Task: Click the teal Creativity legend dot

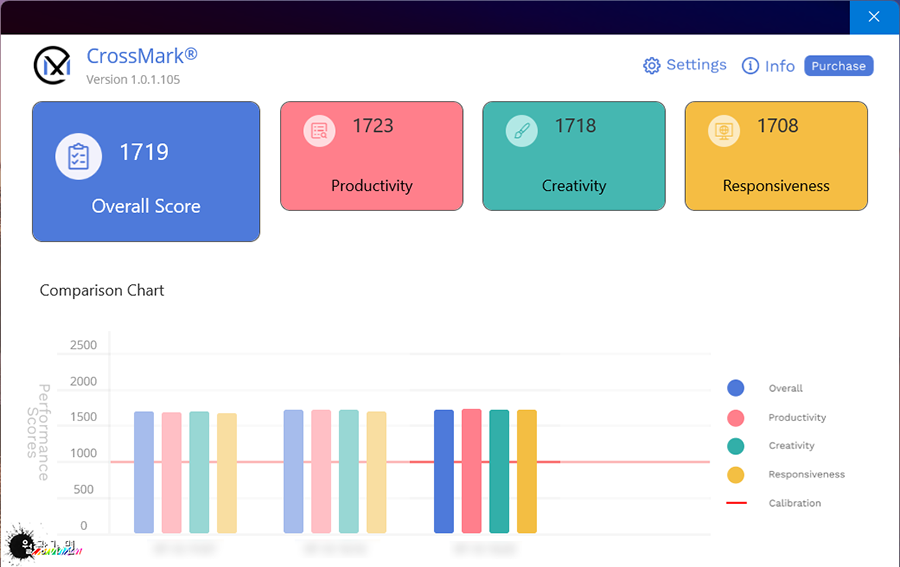Action: tap(735, 446)
